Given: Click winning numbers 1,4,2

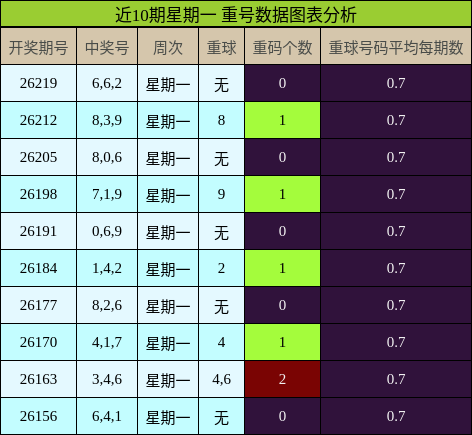Looking at the screenshot, I should pyautogui.click(x=107, y=268).
